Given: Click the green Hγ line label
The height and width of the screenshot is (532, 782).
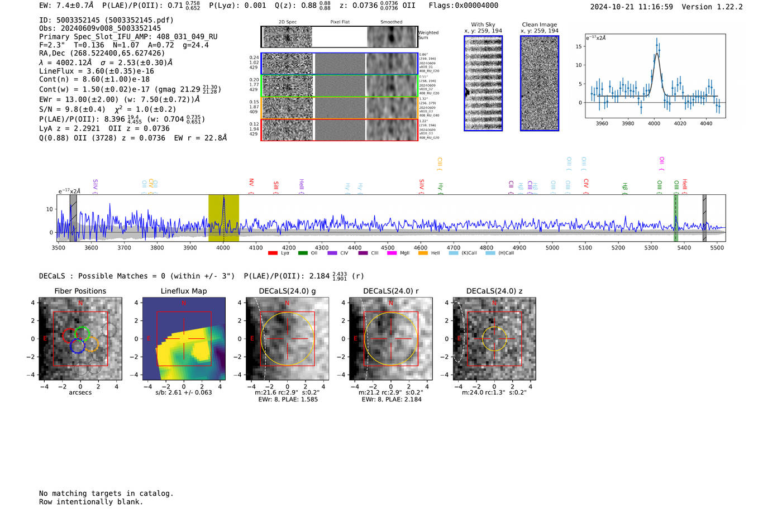Looking at the screenshot, I should [x=440, y=188].
